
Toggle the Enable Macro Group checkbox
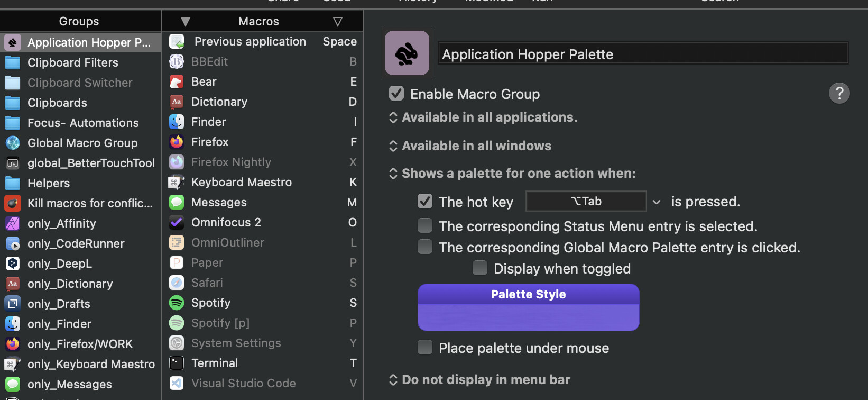click(396, 94)
